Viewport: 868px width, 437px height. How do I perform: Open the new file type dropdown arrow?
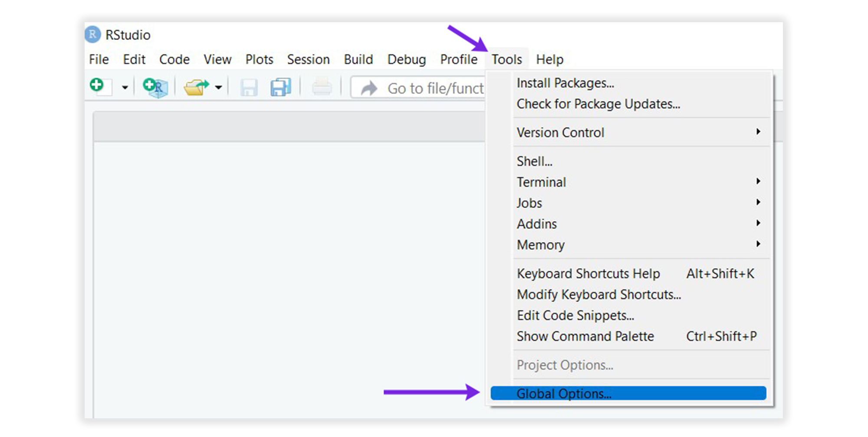(x=125, y=87)
